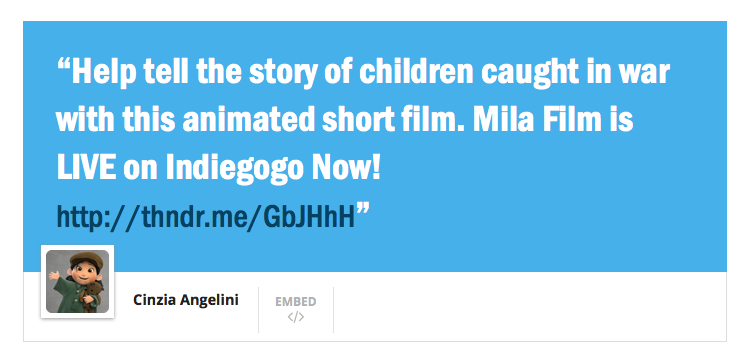Click the embed code brackets icon
Viewport: 746px width, 363px height.
tap(295, 317)
